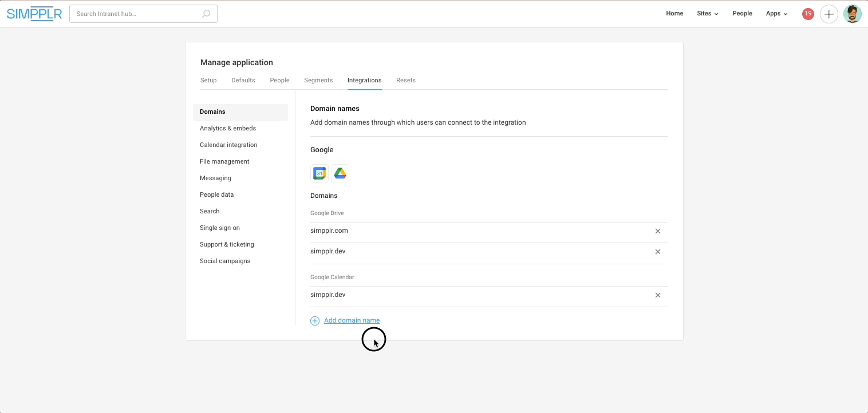Open the Segments tab
The height and width of the screenshot is (413, 868).
click(318, 80)
